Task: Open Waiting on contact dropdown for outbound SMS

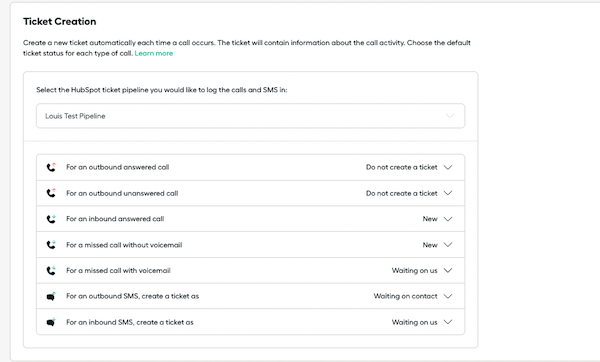Action: point(413,296)
